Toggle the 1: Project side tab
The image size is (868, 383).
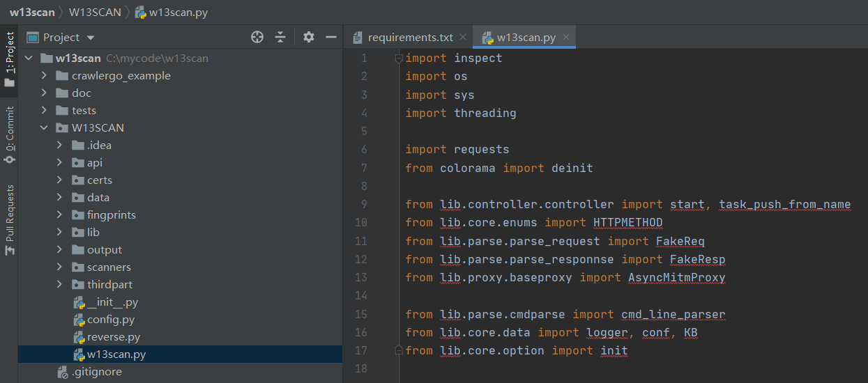click(x=10, y=58)
